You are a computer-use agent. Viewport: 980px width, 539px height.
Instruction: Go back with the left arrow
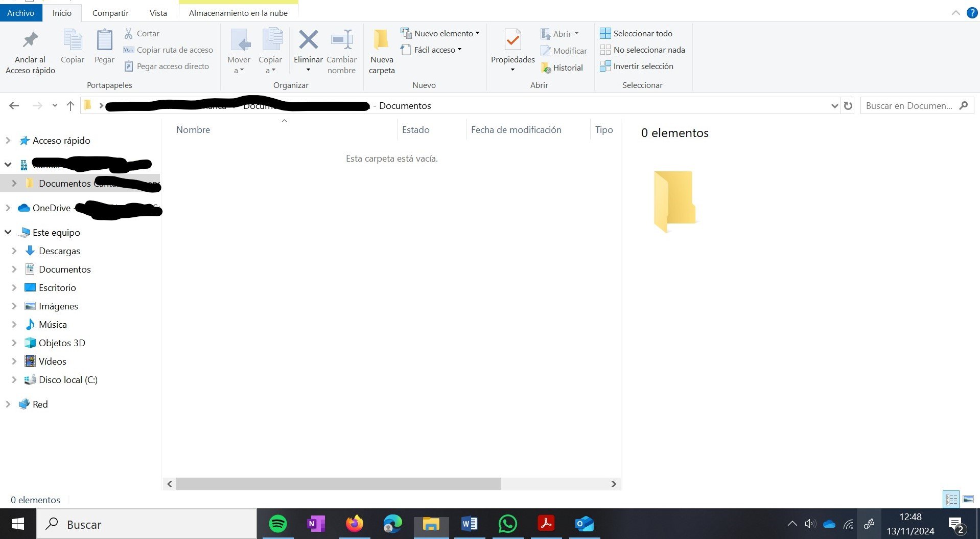coord(14,106)
